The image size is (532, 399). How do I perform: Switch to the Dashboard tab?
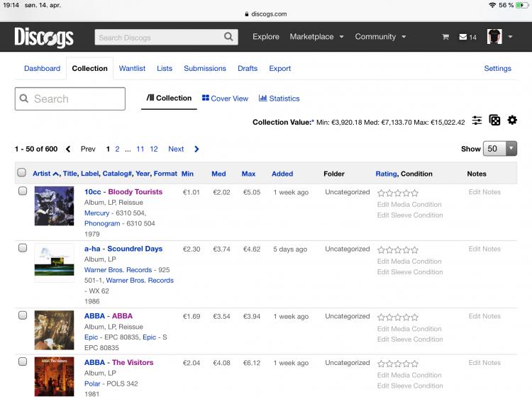click(x=42, y=68)
